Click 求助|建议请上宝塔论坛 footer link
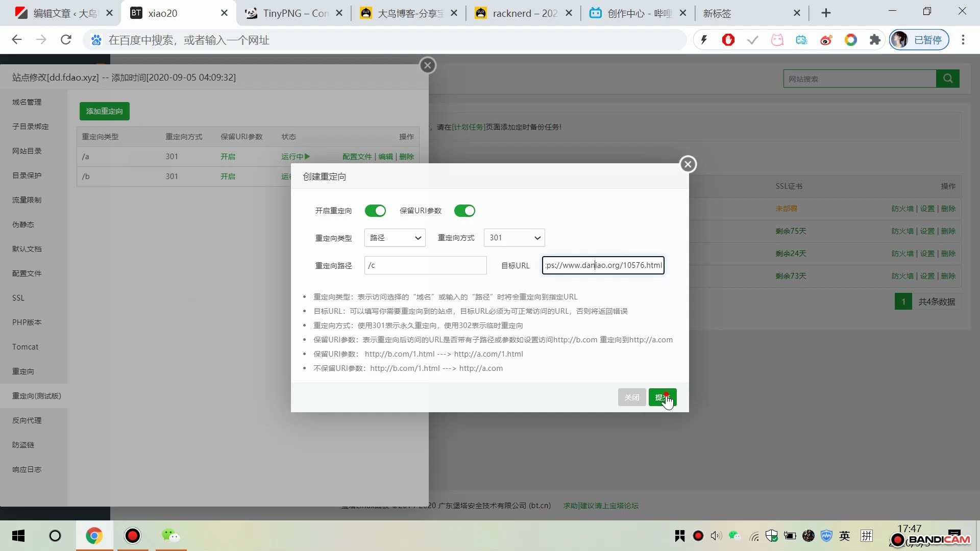The height and width of the screenshot is (551, 980). point(601,506)
